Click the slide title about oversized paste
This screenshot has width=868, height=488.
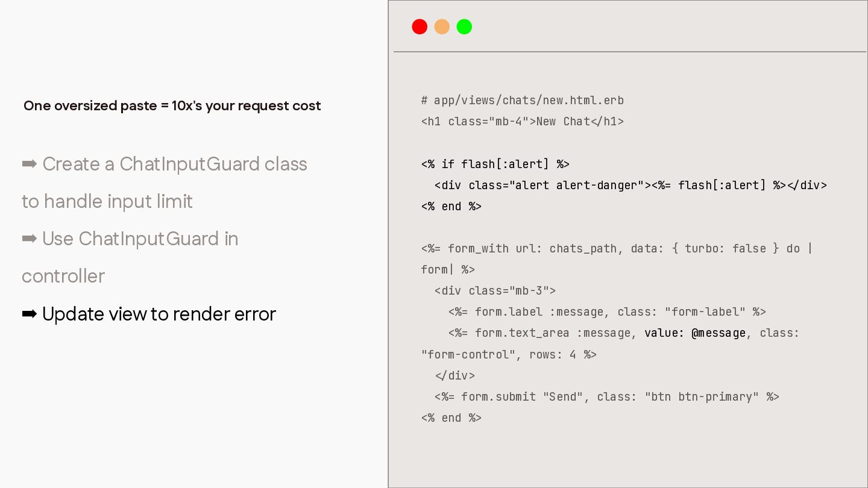coord(172,106)
